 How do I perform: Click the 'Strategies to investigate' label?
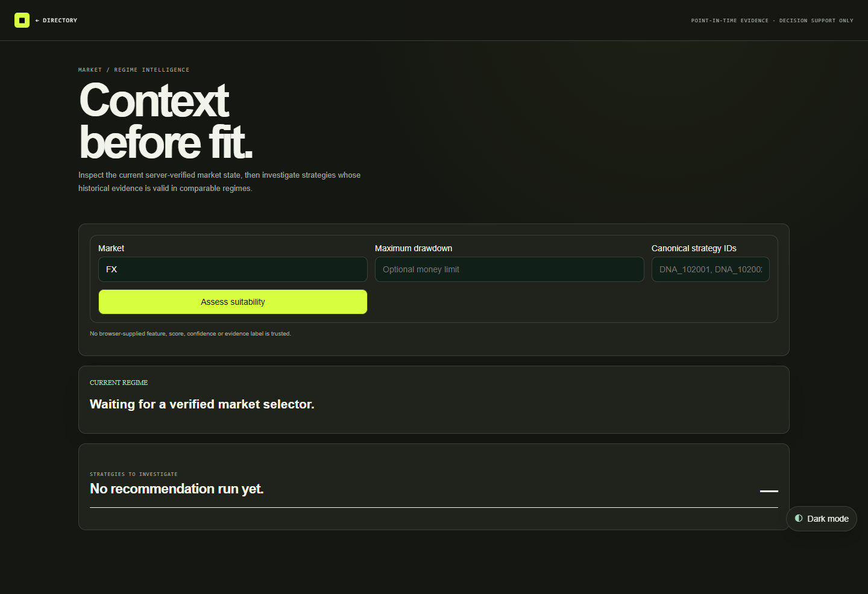134,474
